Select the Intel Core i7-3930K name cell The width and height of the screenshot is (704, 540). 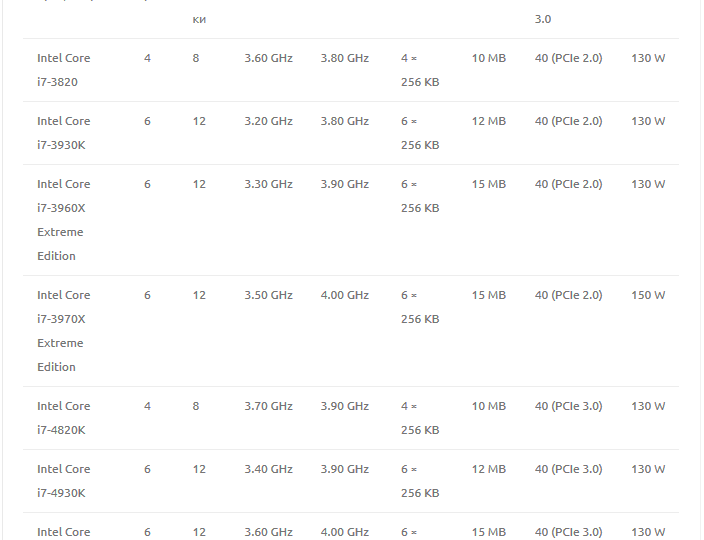pos(63,133)
